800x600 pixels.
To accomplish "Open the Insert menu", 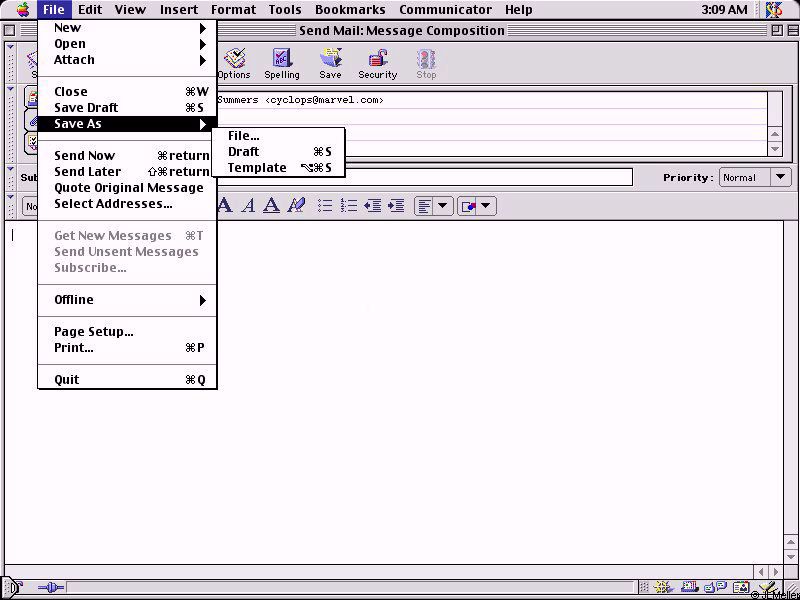I will click(179, 9).
